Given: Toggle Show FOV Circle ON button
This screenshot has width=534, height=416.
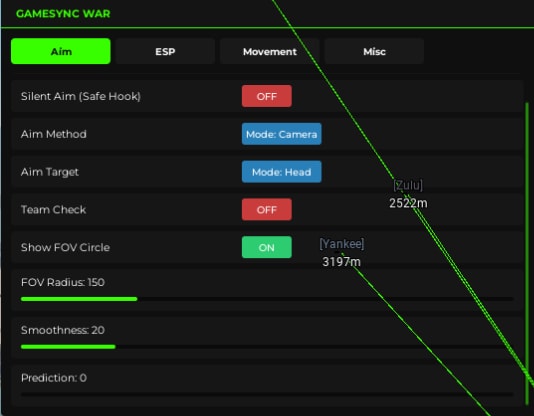Looking at the screenshot, I should click(267, 247).
